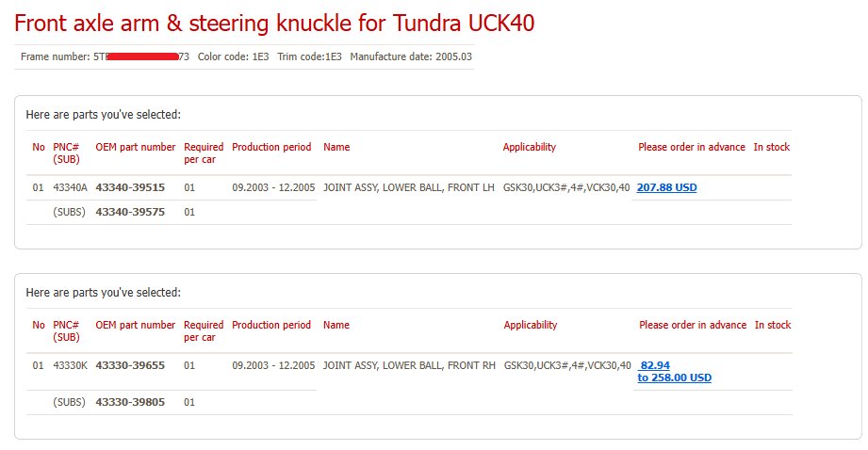This screenshot has width=868, height=450.
Task: Click the Trim code 1E3 text
Action: point(309,56)
